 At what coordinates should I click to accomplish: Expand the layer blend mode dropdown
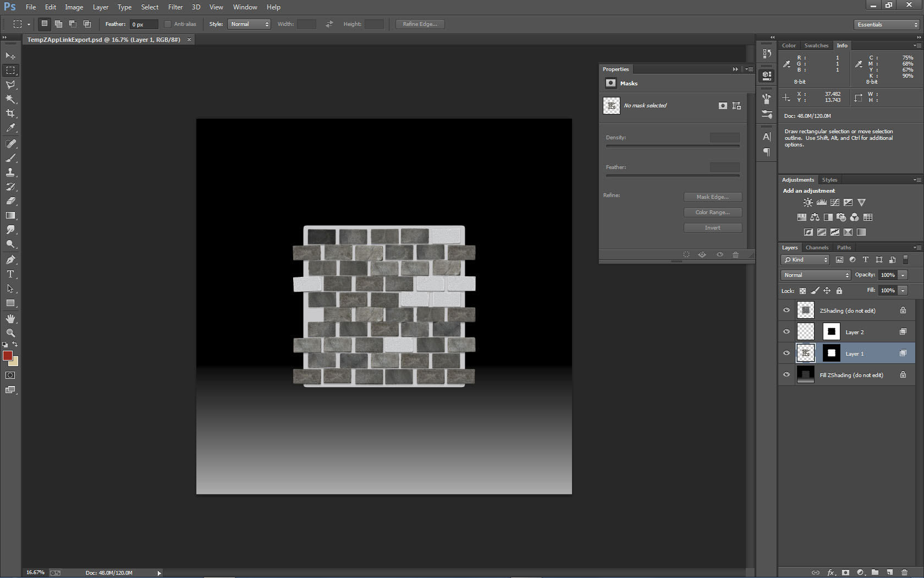(x=815, y=275)
